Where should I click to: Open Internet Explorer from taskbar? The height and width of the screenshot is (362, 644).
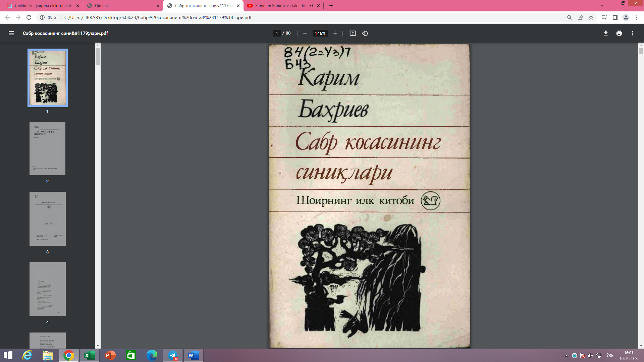[x=27, y=355]
